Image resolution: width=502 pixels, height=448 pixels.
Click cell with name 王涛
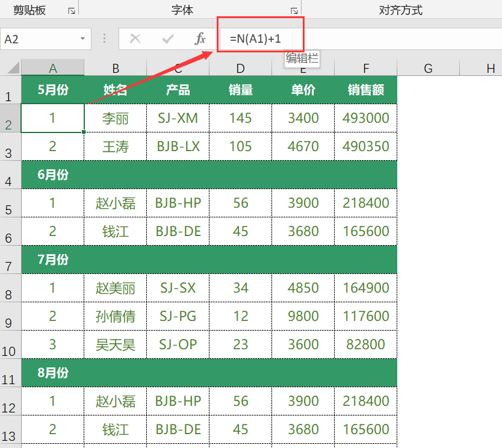click(115, 146)
